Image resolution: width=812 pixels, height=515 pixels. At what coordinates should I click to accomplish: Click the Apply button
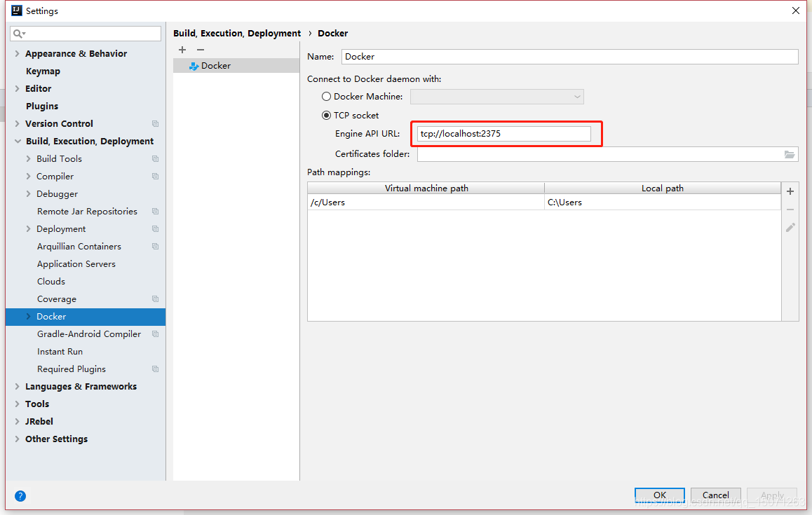(772, 495)
